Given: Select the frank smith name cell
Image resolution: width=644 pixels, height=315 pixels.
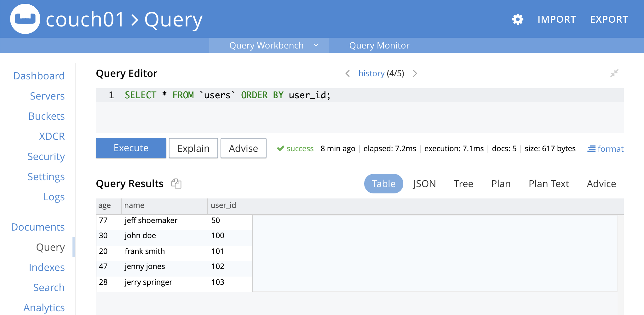Looking at the screenshot, I should point(145,251).
